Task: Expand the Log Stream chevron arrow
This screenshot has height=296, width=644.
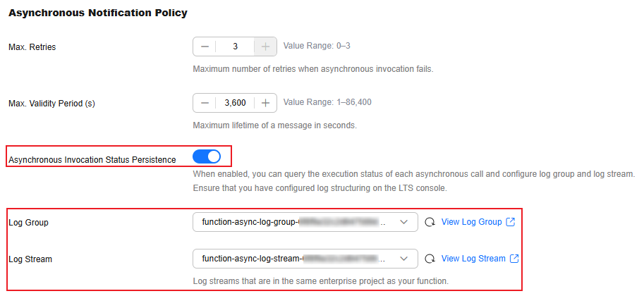Action: (403, 259)
